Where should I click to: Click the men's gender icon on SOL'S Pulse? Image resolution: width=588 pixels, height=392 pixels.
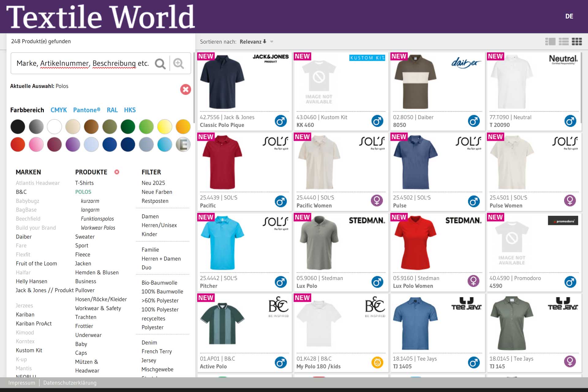(x=474, y=201)
